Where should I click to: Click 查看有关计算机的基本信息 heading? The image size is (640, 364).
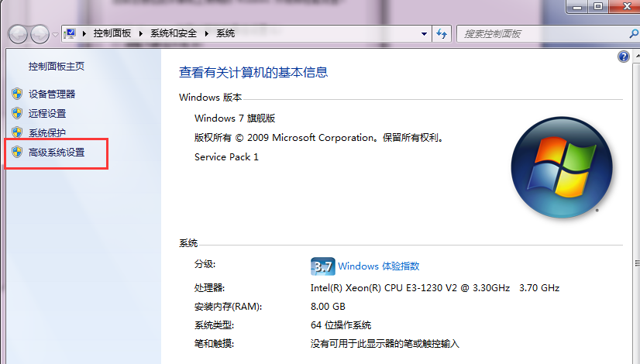coord(253,72)
